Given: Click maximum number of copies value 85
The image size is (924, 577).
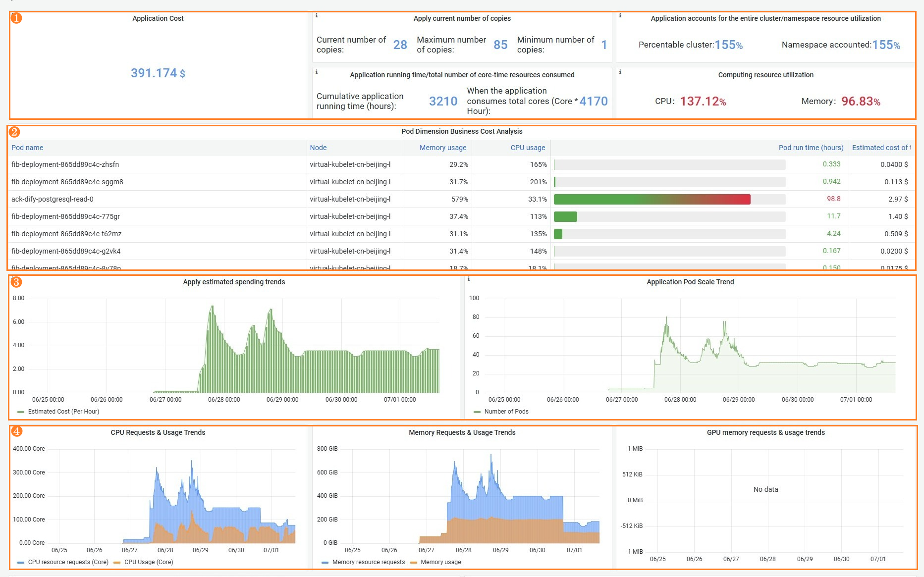Looking at the screenshot, I should (x=500, y=45).
